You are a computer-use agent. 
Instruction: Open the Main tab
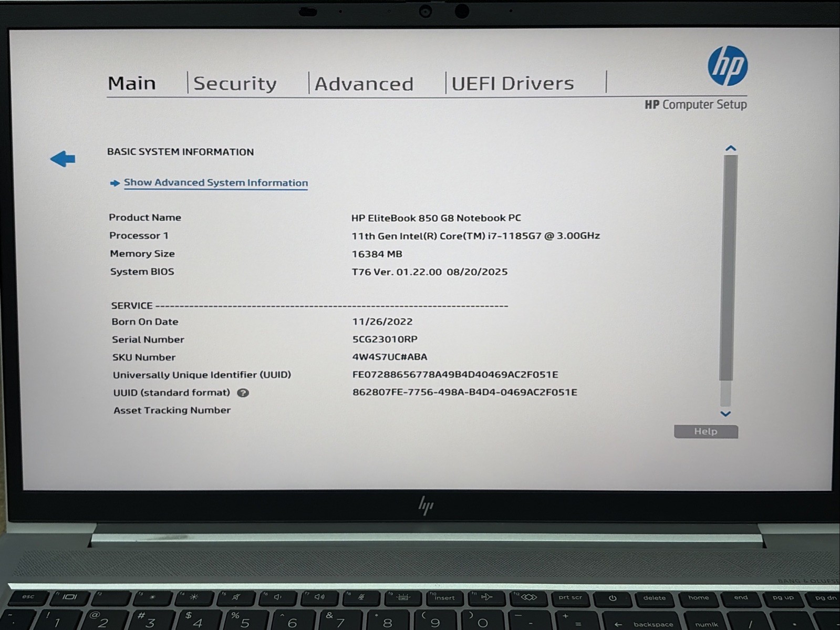(x=132, y=83)
